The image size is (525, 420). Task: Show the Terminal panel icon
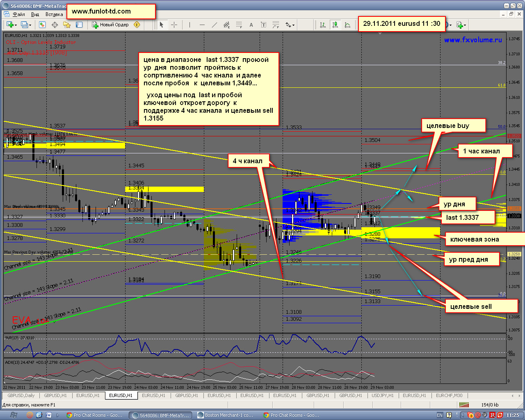(x=79, y=25)
